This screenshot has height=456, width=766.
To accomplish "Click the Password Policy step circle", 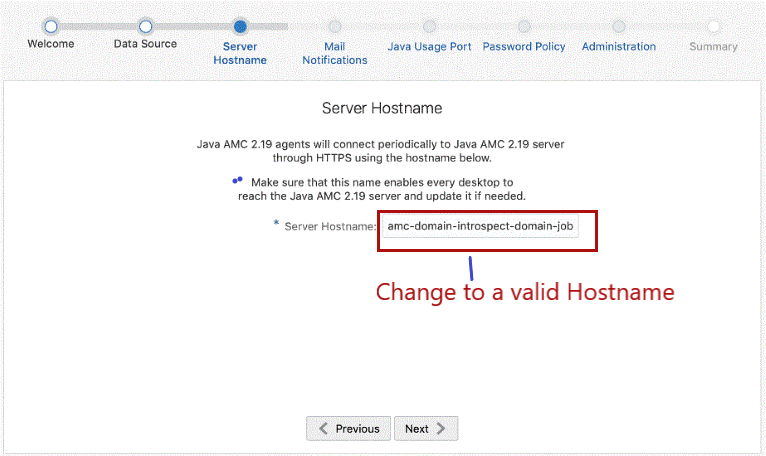I will pyautogui.click(x=524, y=26).
